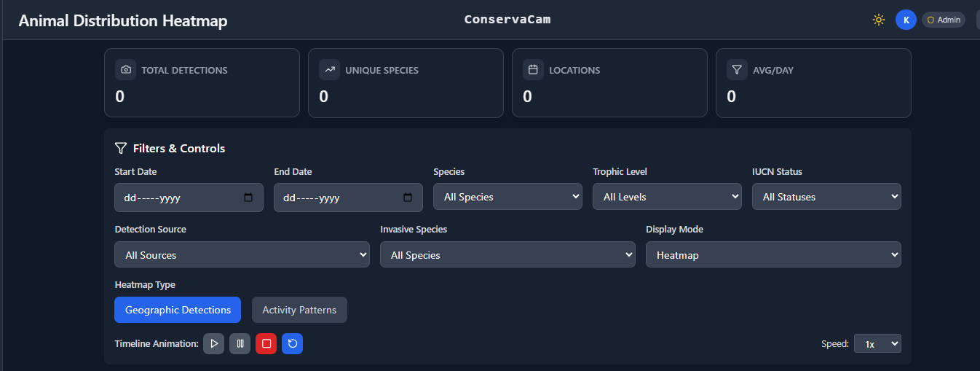Expand the Detection Source dropdown
Image resolution: width=980 pixels, height=371 pixels.
coord(242,255)
